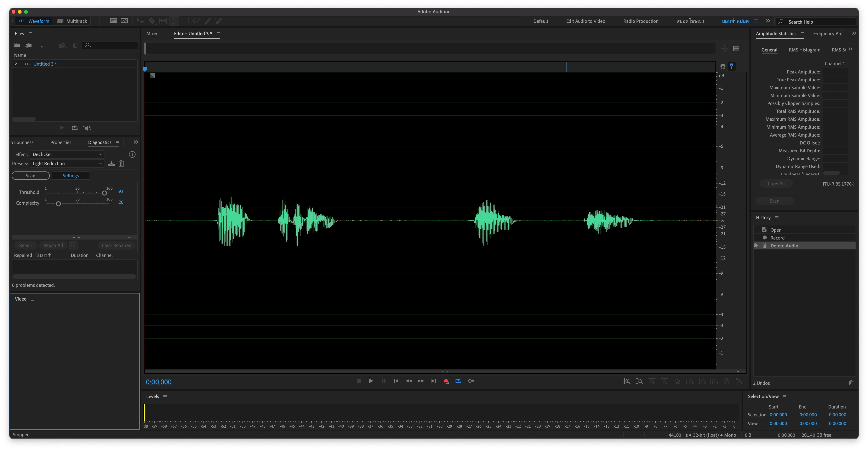Screen dimensions: 868x450
Task: Open the Presets Light Reduction dropdown
Action: 67,164
